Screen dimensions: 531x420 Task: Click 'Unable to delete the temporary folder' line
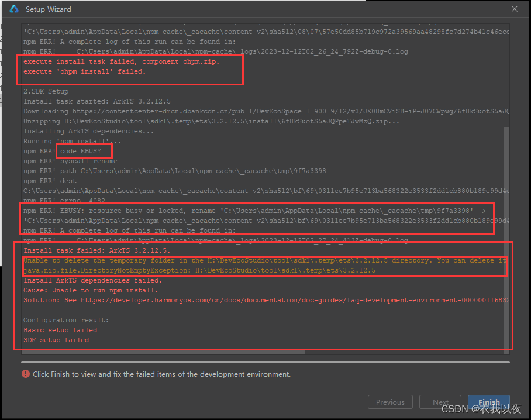pyautogui.click(x=265, y=260)
